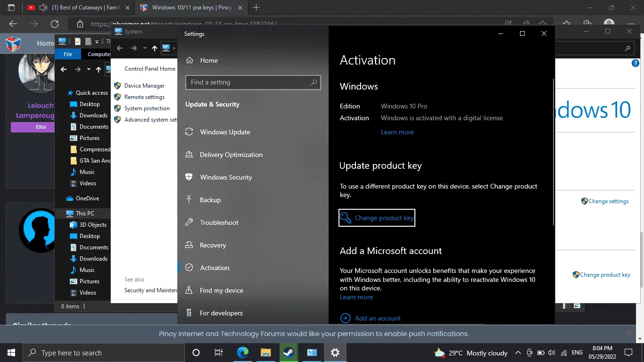Open recent locations dropdown in File Explorer
This screenshot has width=644, height=362.
(89, 69)
